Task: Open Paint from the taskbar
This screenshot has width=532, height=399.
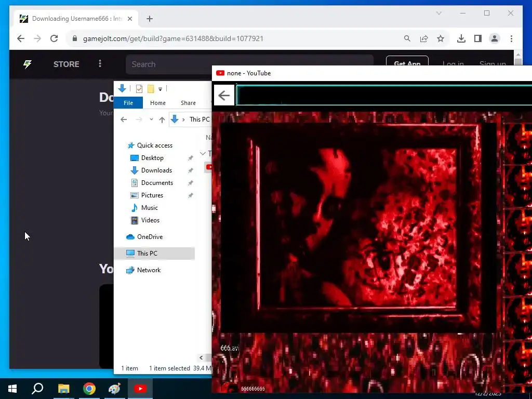Action: pyautogui.click(x=114, y=389)
